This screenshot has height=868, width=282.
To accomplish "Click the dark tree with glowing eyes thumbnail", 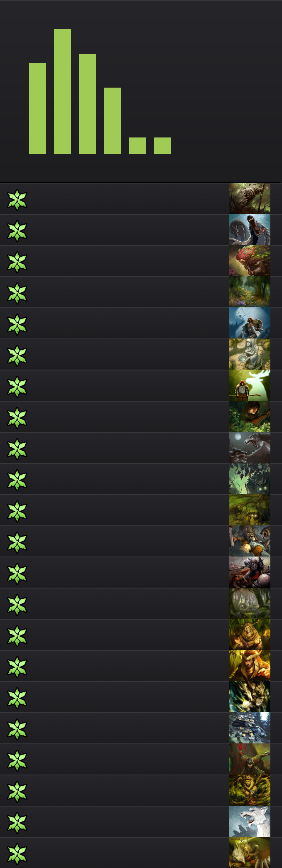I will [250, 479].
